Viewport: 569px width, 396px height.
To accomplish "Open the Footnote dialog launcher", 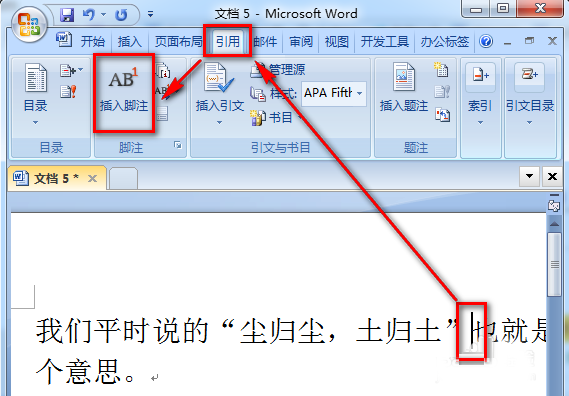I will [x=178, y=145].
